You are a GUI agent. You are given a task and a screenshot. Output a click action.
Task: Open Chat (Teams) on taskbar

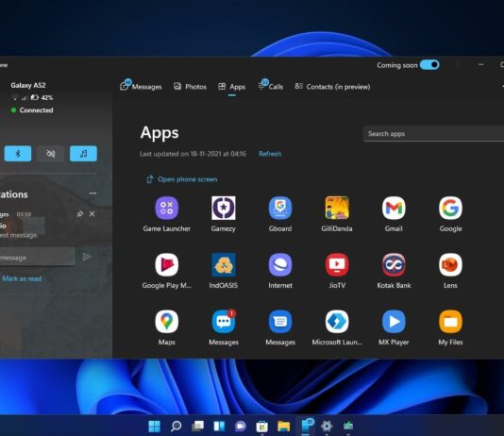[x=241, y=426]
